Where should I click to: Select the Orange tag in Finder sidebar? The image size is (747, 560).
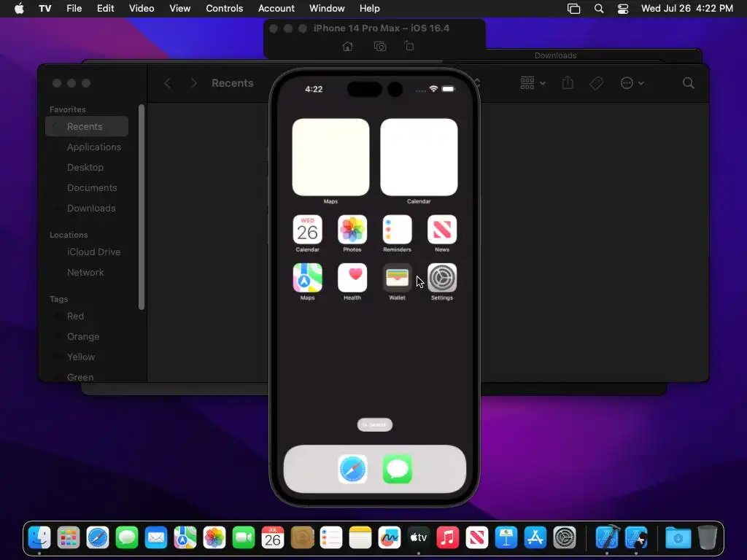pyautogui.click(x=87, y=337)
